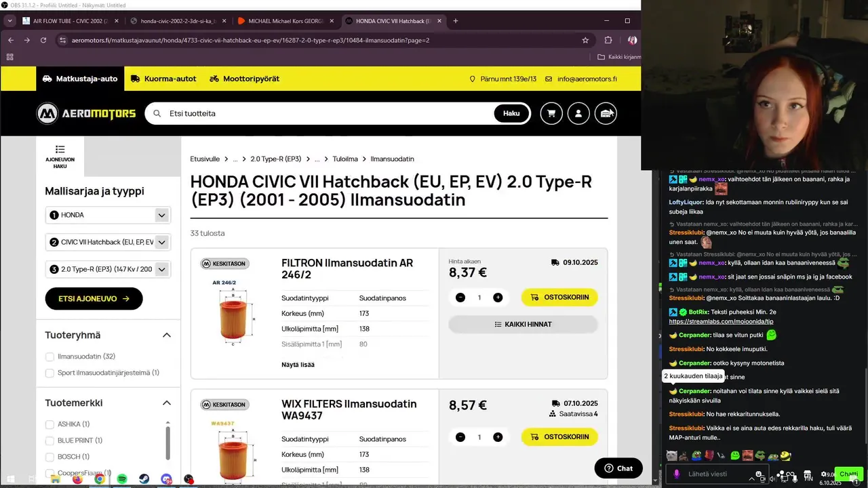Open the Tuloilma breadcrumb link

pyautogui.click(x=345, y=159)
